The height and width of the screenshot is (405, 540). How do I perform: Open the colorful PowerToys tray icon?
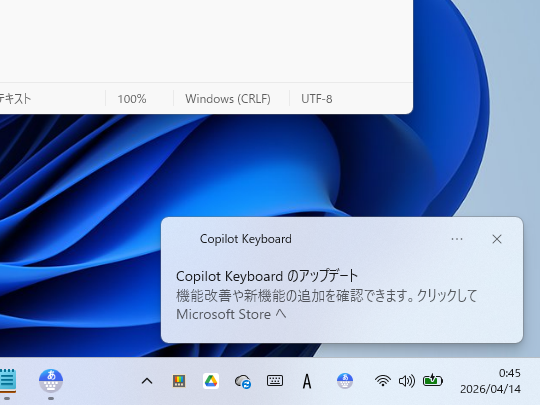[179, 381]
